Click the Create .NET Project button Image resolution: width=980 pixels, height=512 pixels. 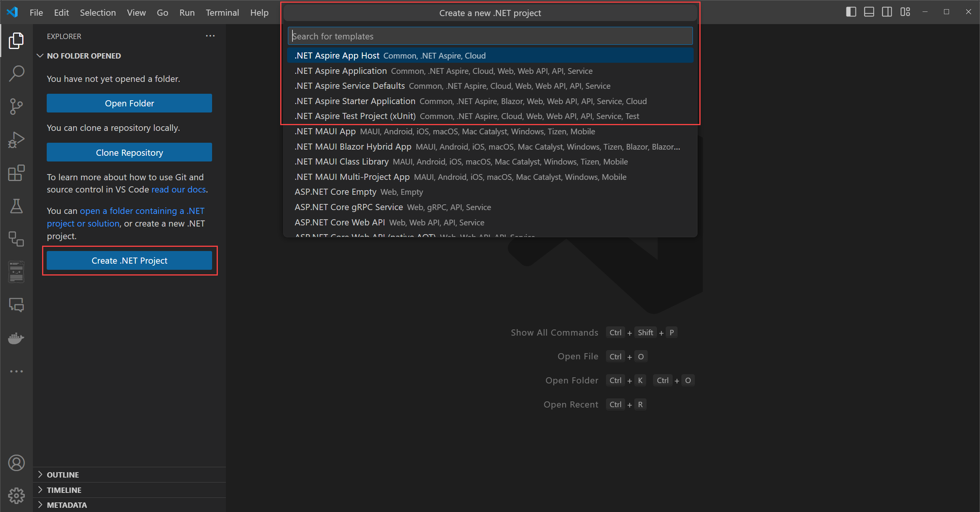(x=129, y=261)
